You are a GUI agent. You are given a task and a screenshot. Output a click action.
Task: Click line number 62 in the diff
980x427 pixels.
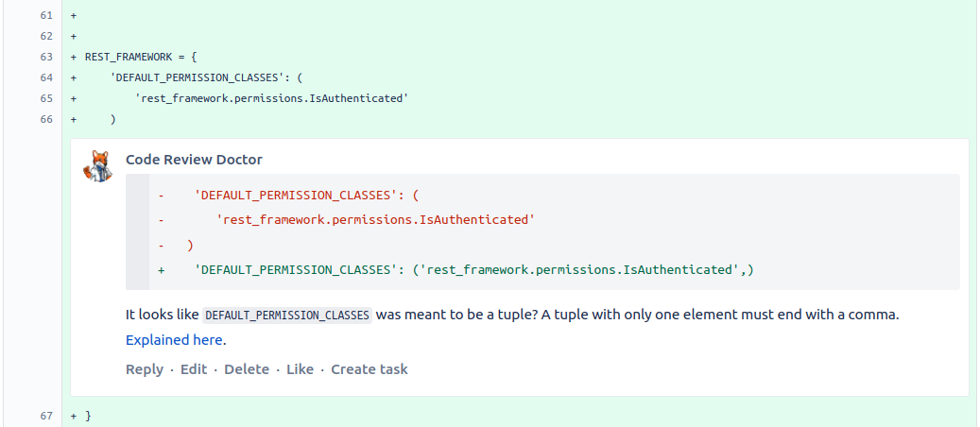coord(45,36)
